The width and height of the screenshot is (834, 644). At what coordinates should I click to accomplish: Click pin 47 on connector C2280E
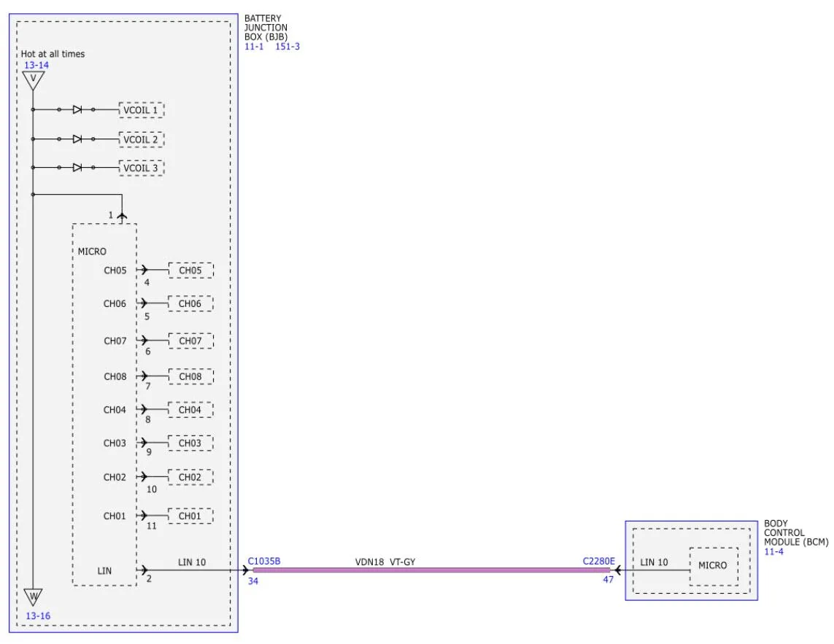(x=608, y=580)
